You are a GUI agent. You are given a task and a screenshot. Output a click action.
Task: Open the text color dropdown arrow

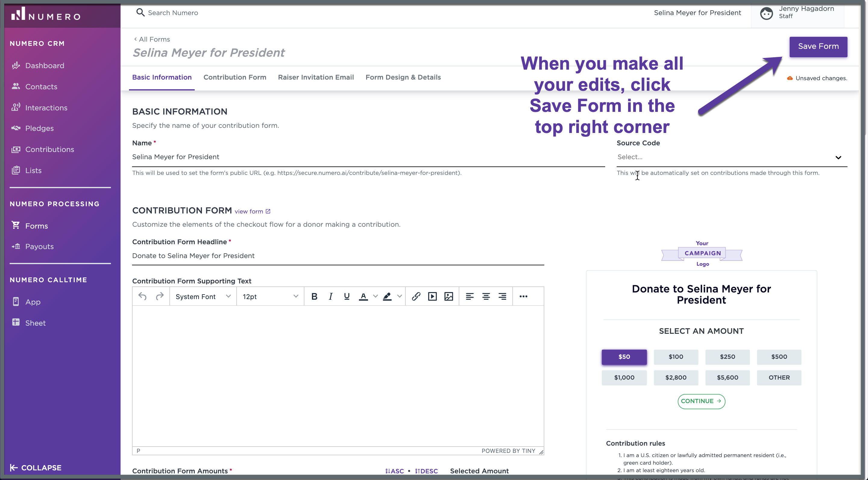[375, 296]
